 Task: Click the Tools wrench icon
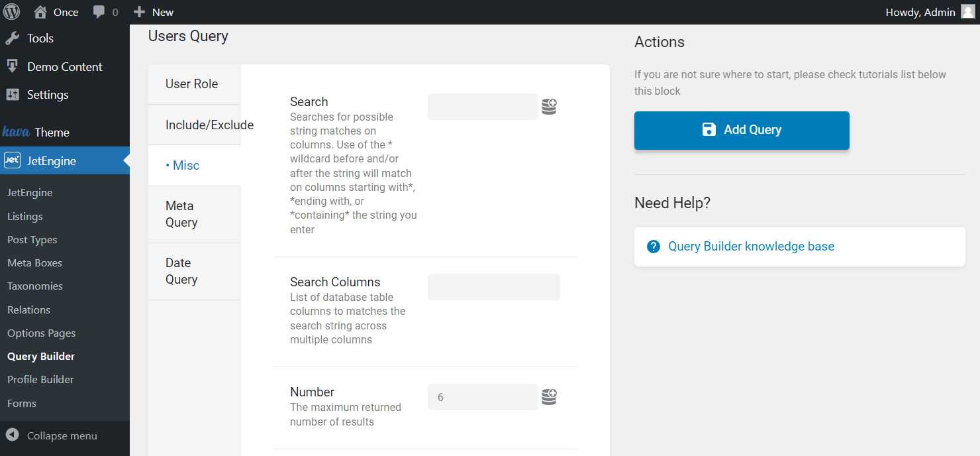click(12, 38)
